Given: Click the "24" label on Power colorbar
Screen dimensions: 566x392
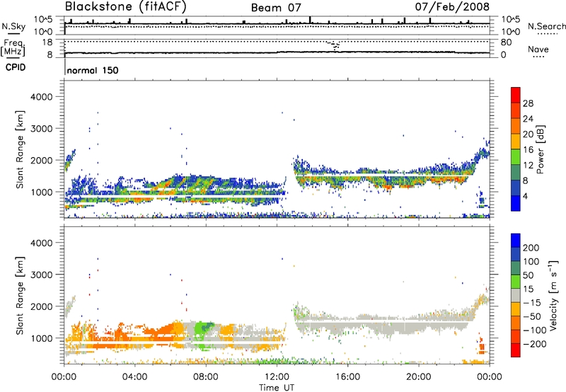Looking at the screenshot, I should coord(528,119).
